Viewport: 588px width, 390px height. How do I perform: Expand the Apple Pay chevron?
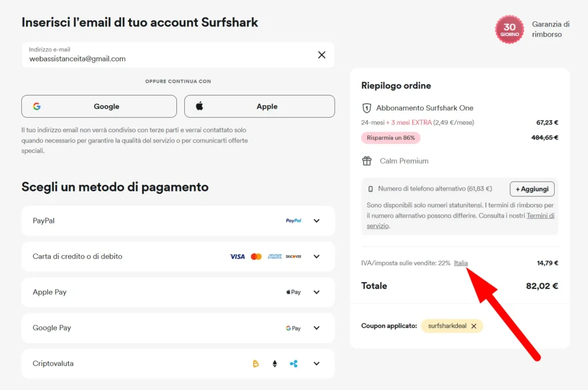tap(316, 292)
